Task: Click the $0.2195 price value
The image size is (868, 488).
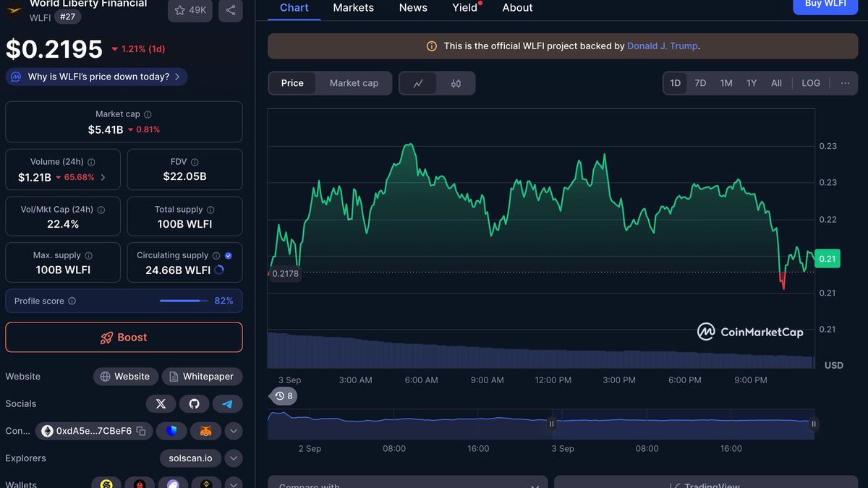Action: [54, 49]
